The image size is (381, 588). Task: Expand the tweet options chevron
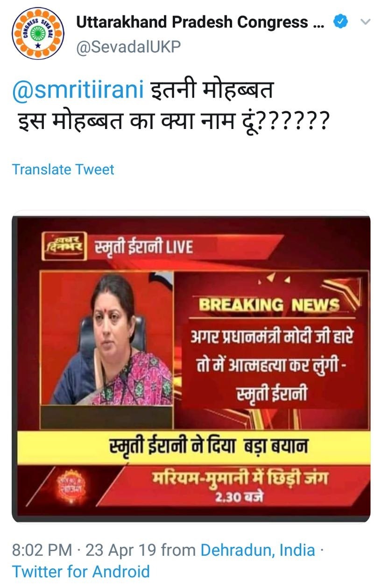click(365, 22)
